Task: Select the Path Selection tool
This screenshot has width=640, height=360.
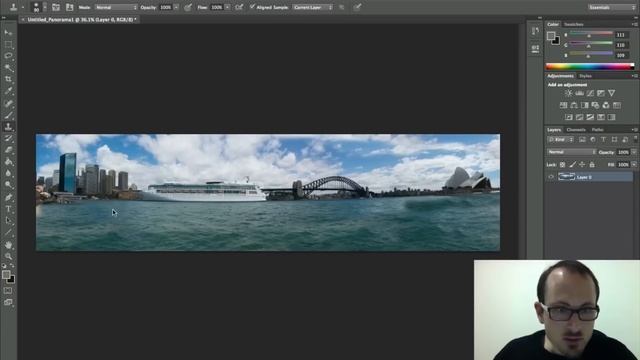Action: [x=8, y=221]
